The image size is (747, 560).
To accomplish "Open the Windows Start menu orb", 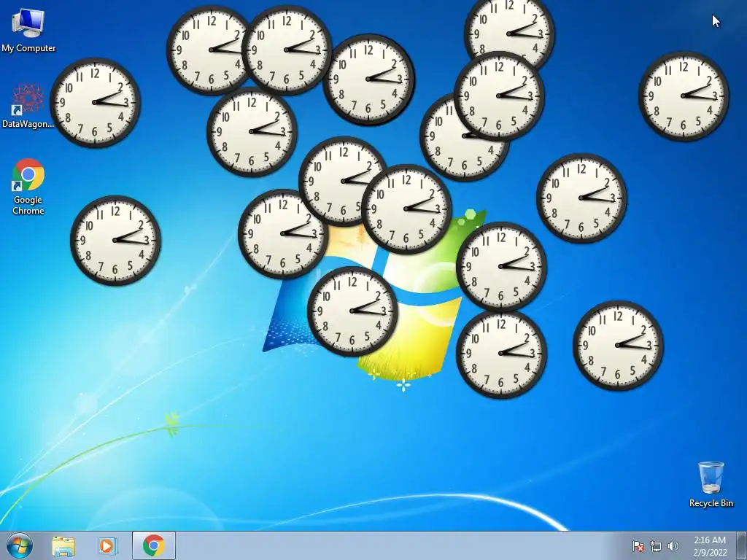I will (x=20, y=545).
